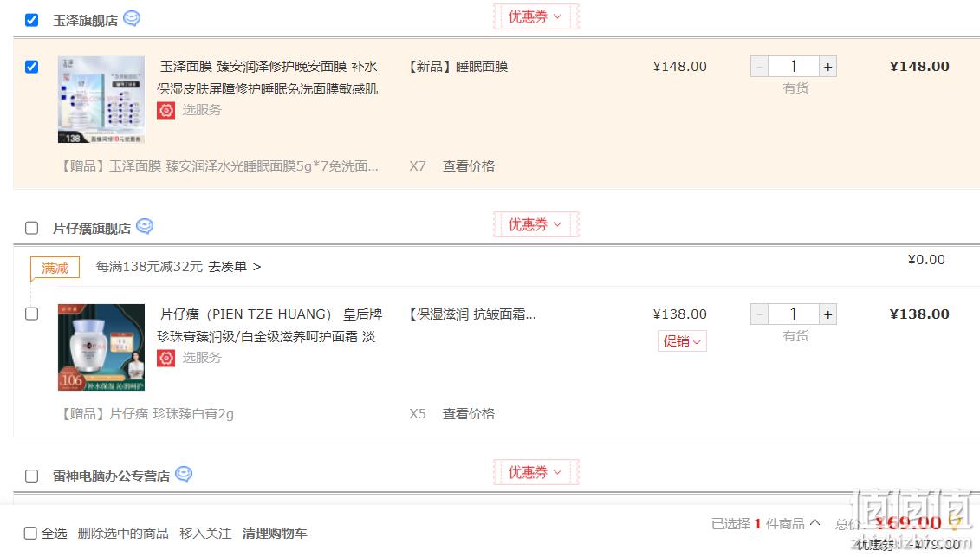The width and height of the screenshot is (980, 557).
Task: Increase quantity of 玉泽面膜
Action: click(x=827, y=66)
